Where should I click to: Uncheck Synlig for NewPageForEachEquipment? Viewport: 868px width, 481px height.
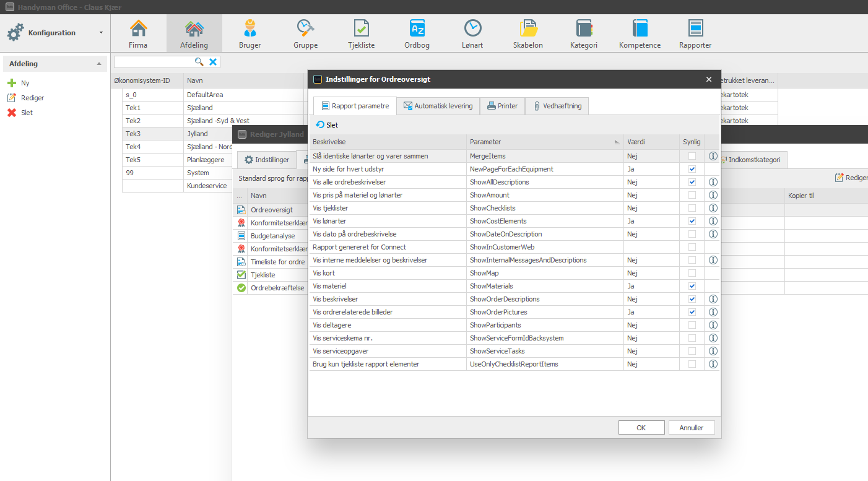point(692,168)
